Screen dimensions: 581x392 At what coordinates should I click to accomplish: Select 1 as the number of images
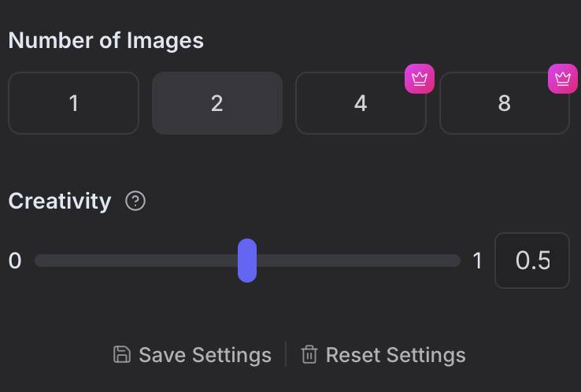coord(73,103)
